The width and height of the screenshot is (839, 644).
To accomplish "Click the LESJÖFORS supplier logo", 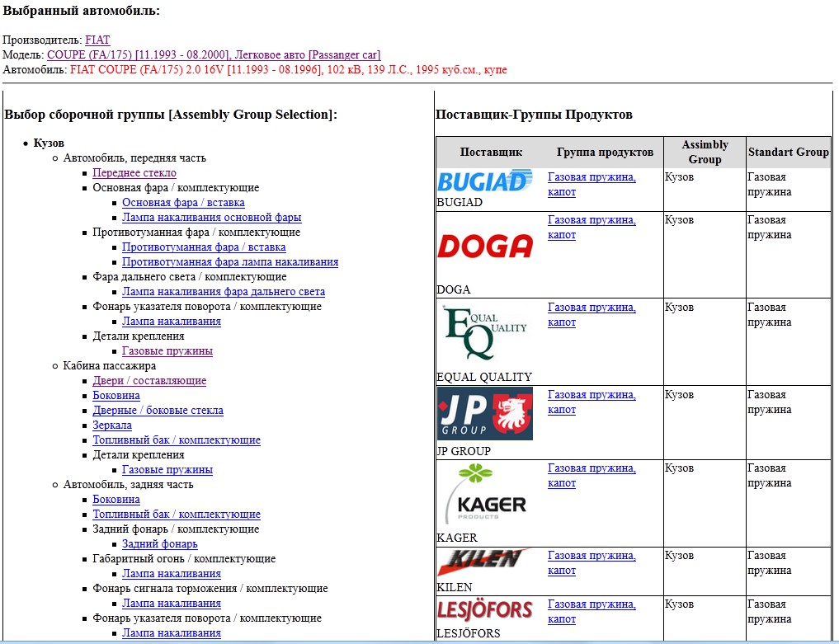I will (485, 610).
